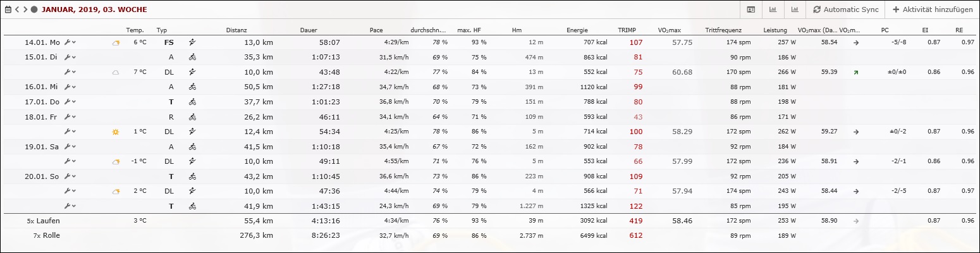Screen dimensions: 980x253
Task: Open bar chart icon left of Automatic Sync
Action: [x=794, y=9]
